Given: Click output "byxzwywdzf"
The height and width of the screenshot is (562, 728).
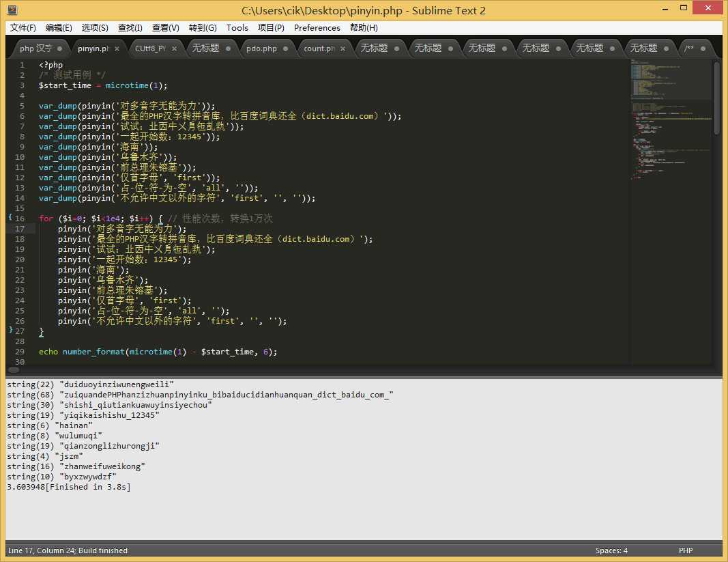Looking at the screenshot, I should tap(88, 477).
